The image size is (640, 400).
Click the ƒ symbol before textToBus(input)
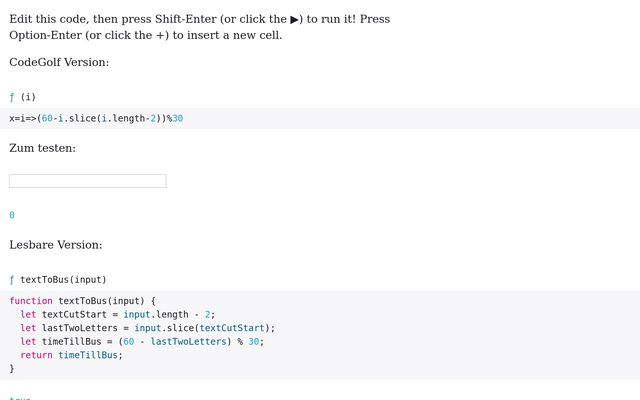coord(12,279)
